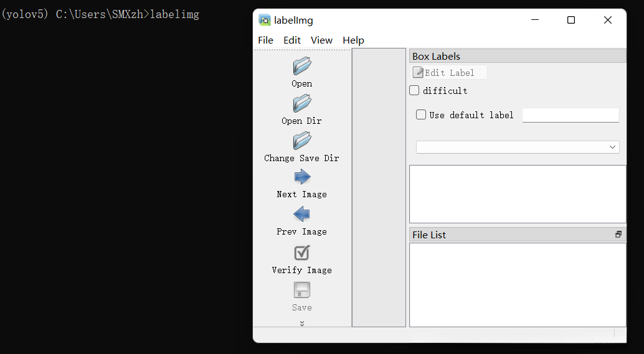Screen dimensions: 644x354
Task: Open the File menu
Action: pos(265,40)
